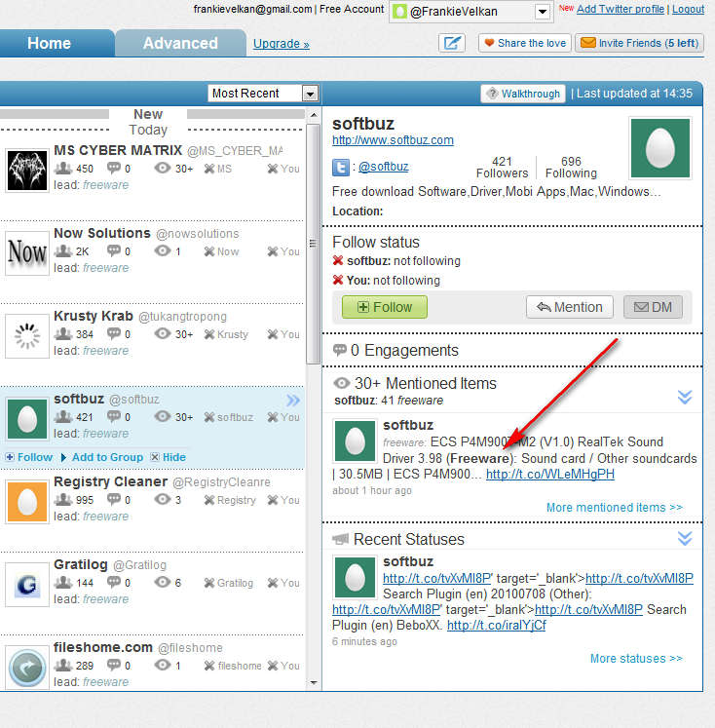Click the X 'You' status on fileshome row
715x728 pixels.
click(x=273, y=666)
